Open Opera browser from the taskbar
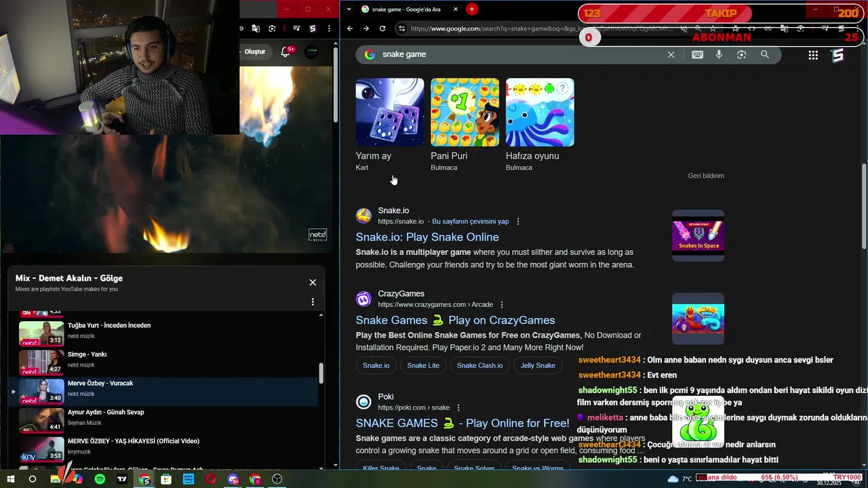This screenshot has width=868, height=488. 211,479
